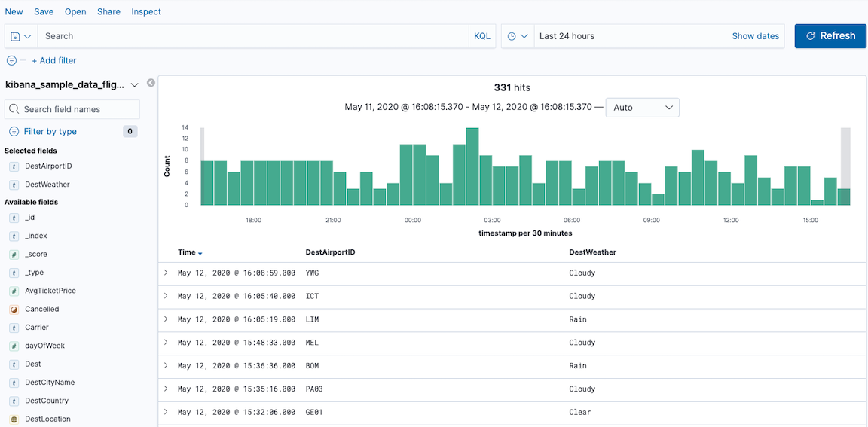Click the string type icon next to DestAirportID
Viewport: 868px width, 427px height.
14,166
